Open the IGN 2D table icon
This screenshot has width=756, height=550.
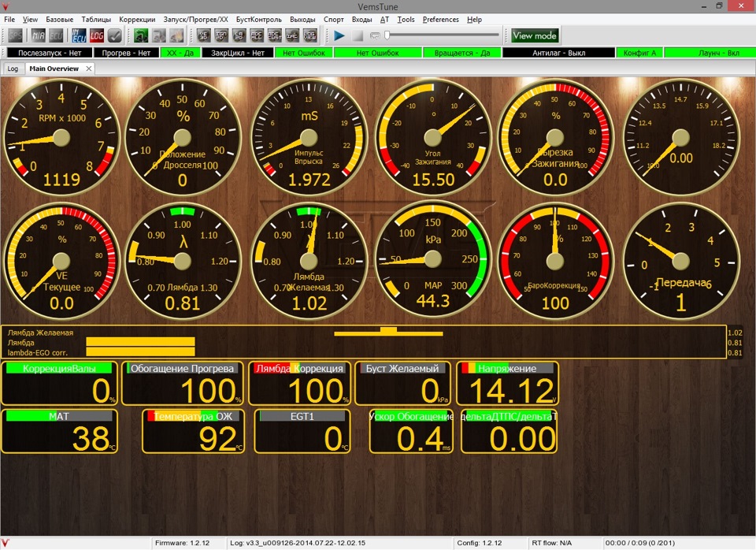pos(221,35)
